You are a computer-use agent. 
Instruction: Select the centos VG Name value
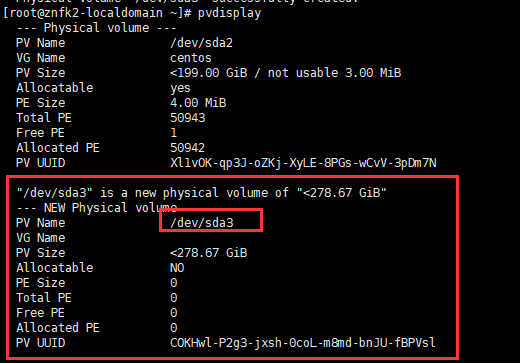tap(191, 58)
